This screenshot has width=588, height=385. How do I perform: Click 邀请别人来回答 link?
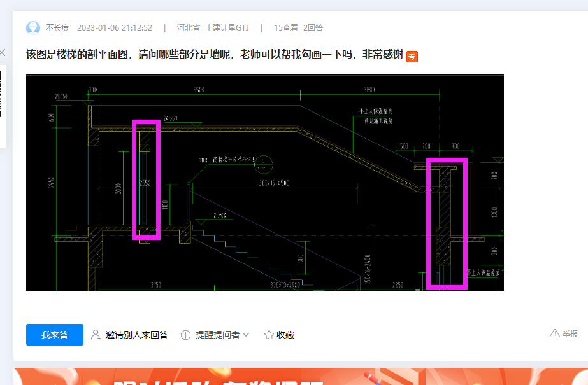[x=136, y=335]
